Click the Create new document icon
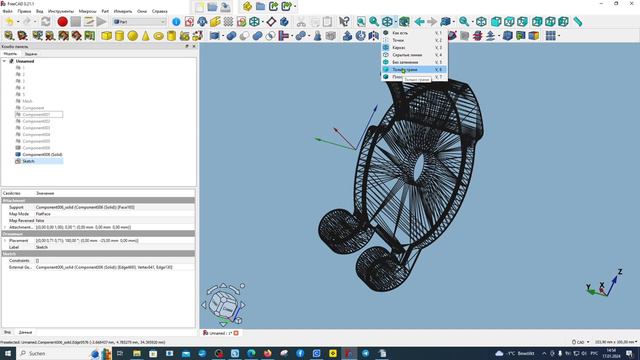640x360 pixels. (x=199, y=7)
